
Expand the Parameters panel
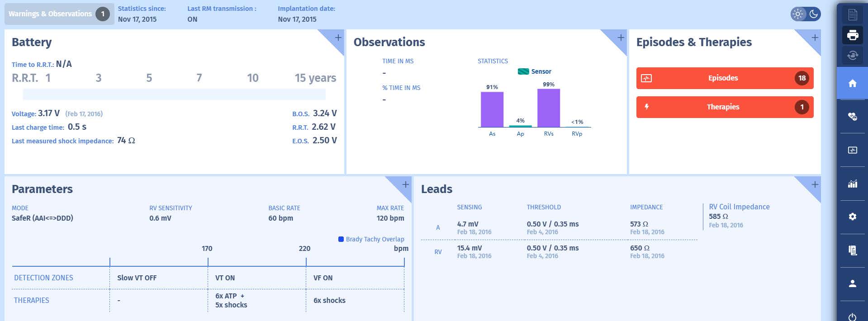(x=405, y=184)
